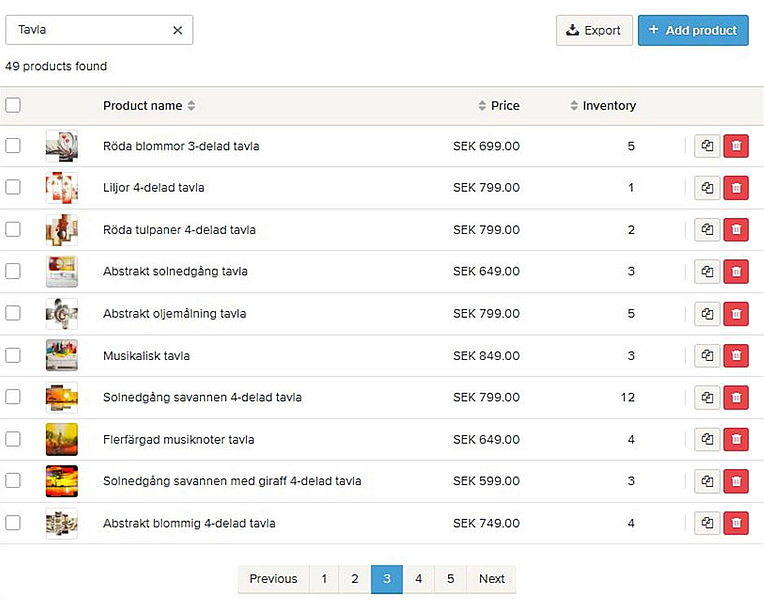764x600 pixels.
Task: Export the product list
Action: (594, 30)
